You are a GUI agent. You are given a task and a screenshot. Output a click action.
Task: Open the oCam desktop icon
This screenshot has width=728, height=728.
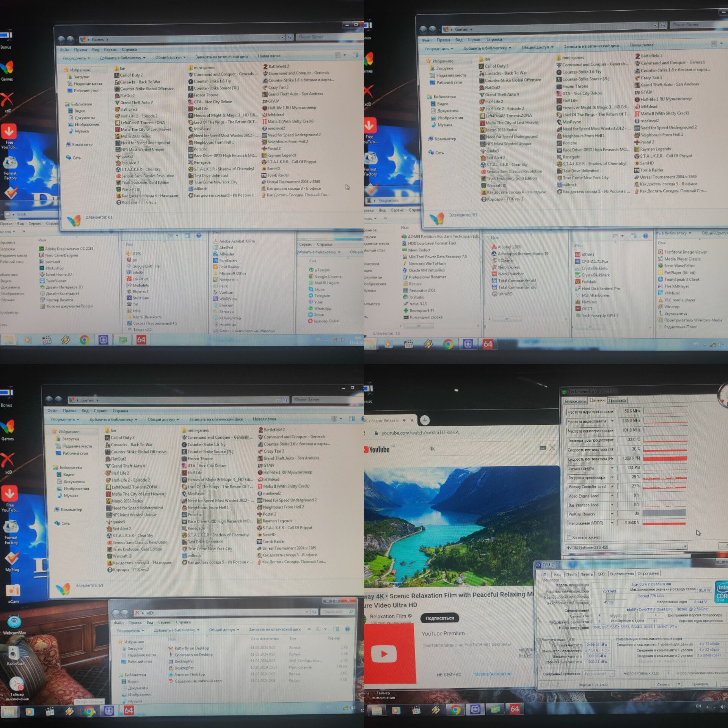tap(13, 594)
